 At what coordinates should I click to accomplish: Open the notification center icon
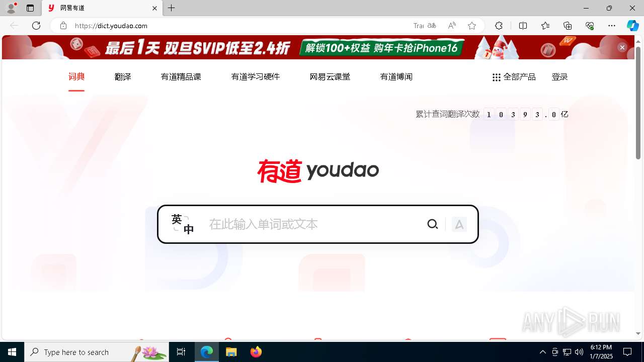[627, 352]
